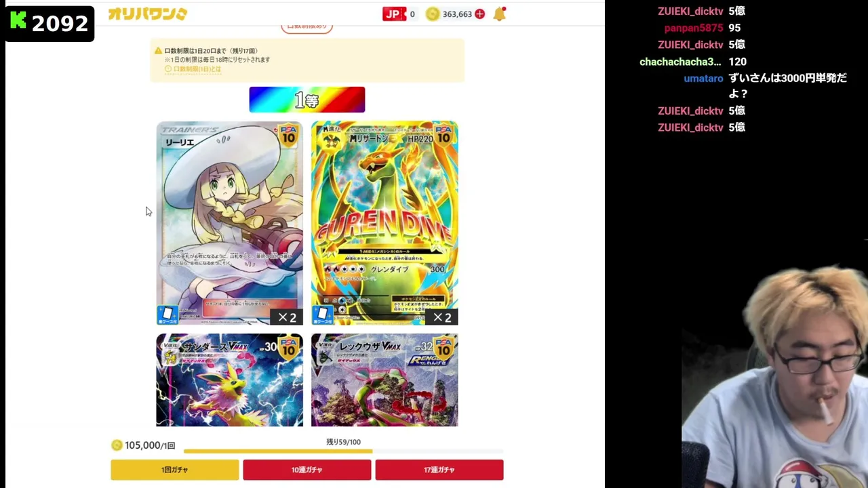The height and width of the screenshot is (488, 868).
Task: Click the red JP points badge
Action: coord(394,14)
